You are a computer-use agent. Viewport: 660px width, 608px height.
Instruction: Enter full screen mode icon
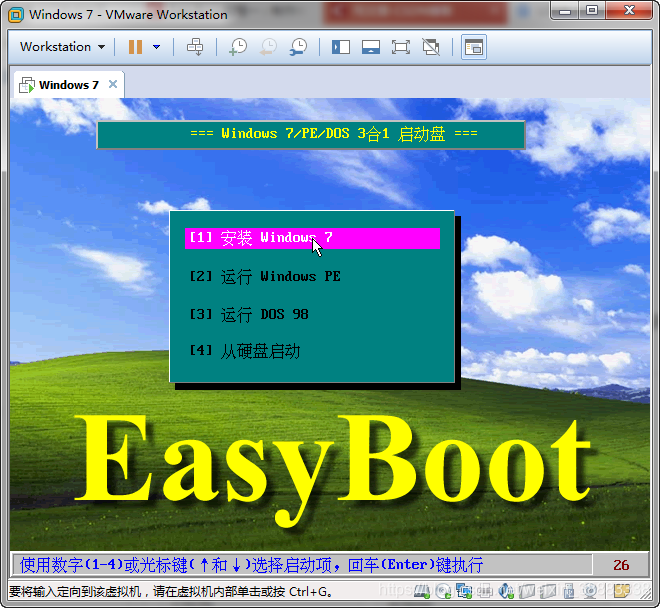[401, 47]
